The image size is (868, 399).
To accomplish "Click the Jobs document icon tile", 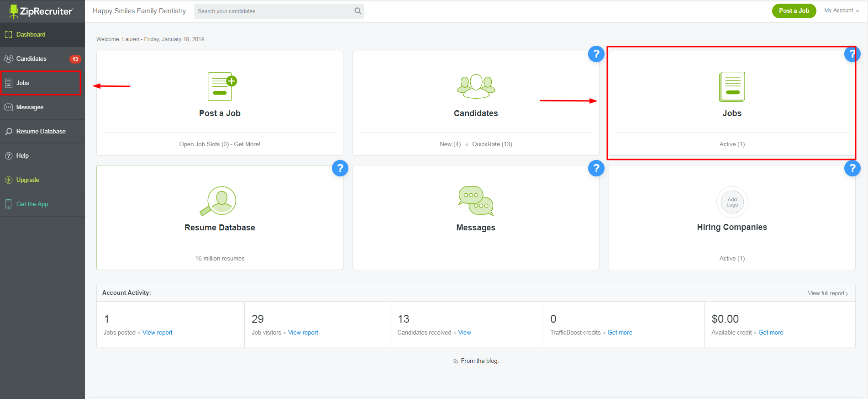I will coord(732,86).
